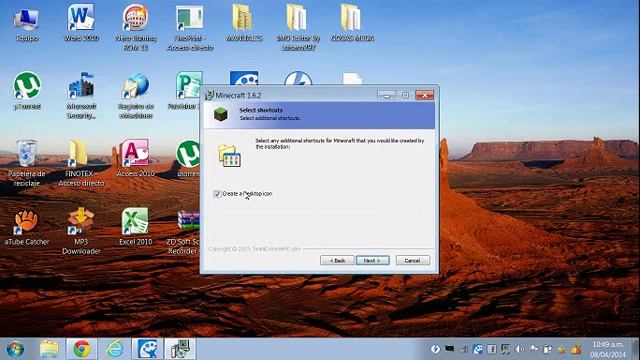Open FINOTEX Acceso directo folder
Screen dimensions: 640x360
(81, 163)
